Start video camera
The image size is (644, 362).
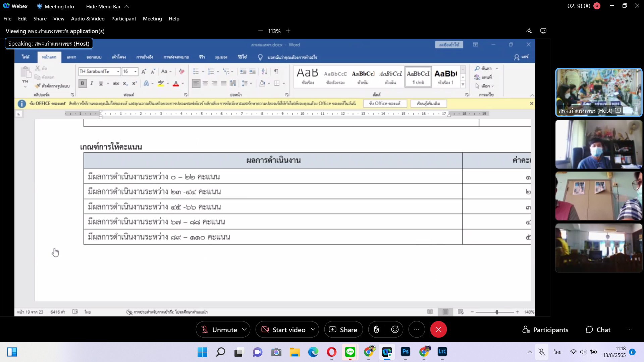point(283,329)
